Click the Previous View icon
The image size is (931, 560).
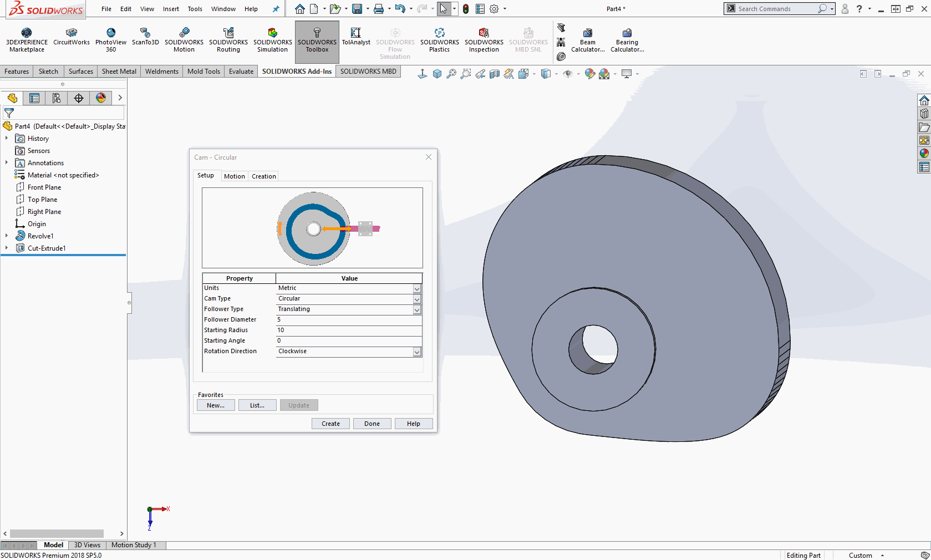(x=480, y=74)
